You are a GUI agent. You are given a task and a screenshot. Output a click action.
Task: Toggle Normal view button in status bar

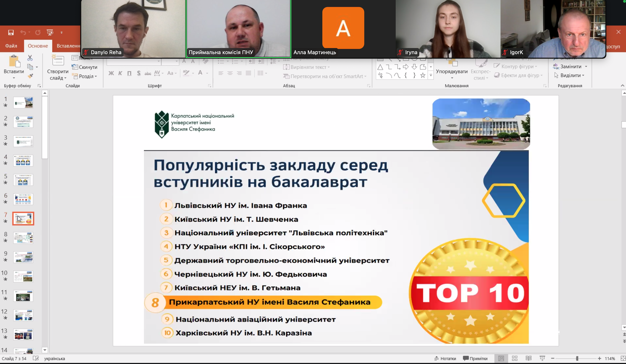pos(501,358)
